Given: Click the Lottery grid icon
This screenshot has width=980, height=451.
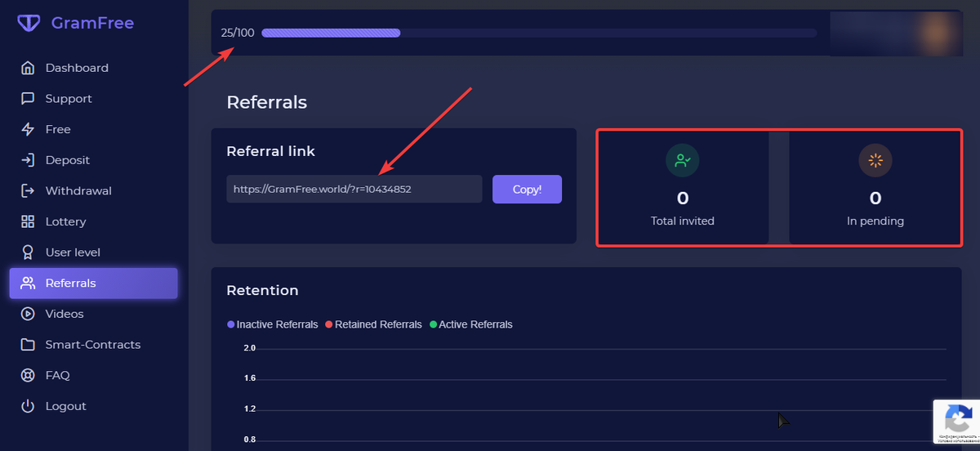Looking at the screenshot, I should [x=28, y=221].
